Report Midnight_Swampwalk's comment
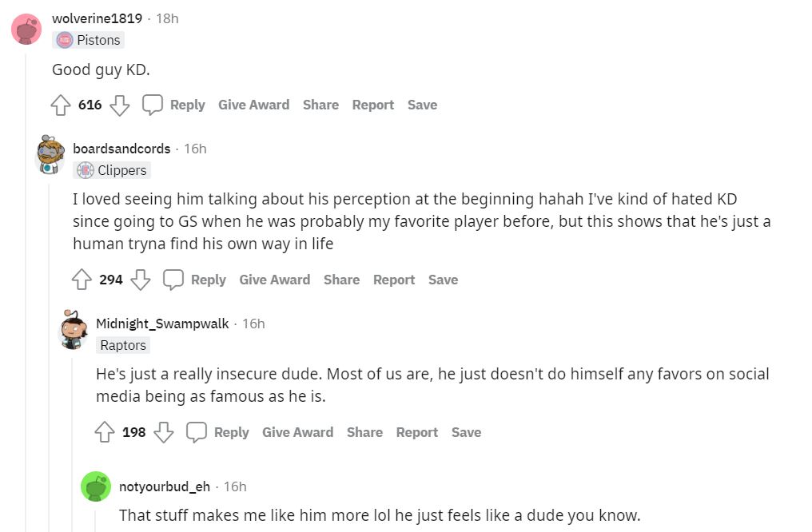The height and width of the screenshot is (532, 812). pyautogui.click(x=417, y=432)
